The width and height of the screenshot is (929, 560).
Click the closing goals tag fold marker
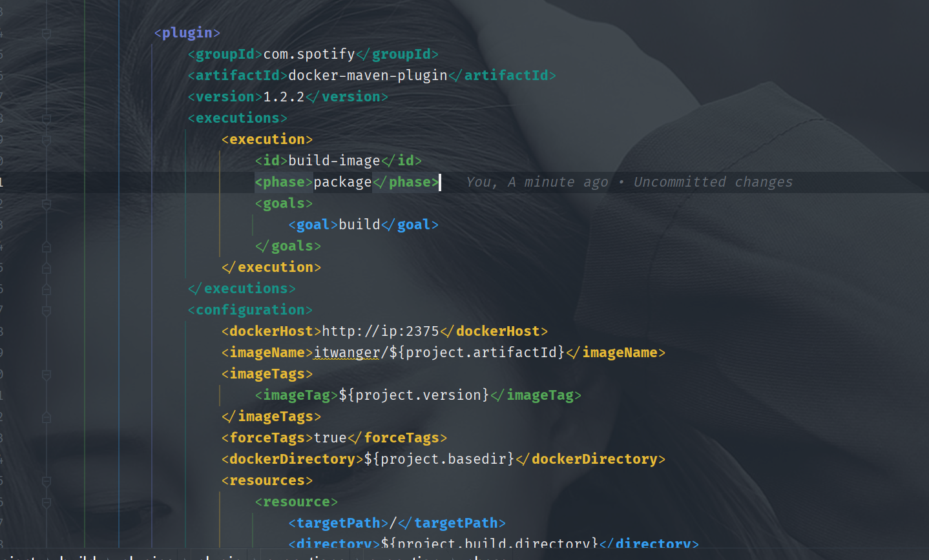pos(47,247)
